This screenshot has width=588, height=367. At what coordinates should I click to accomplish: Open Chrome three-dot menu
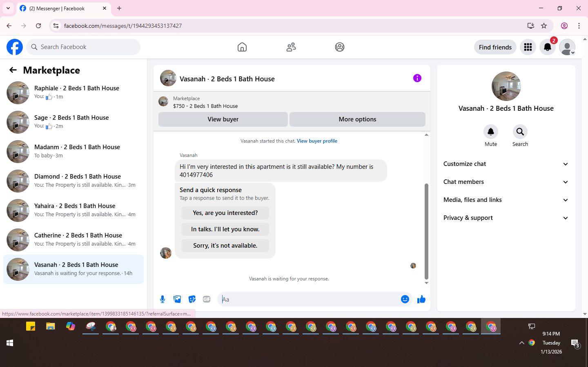(x=579, y=26)
